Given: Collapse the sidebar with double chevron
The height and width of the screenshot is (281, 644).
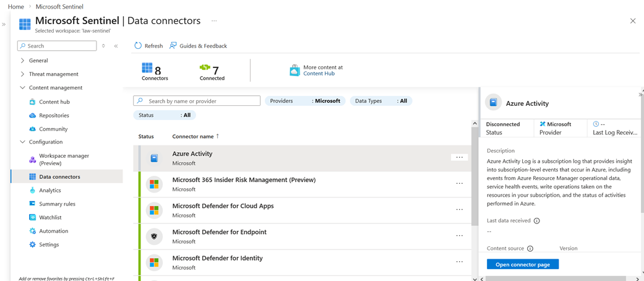Looking at the screenshot, I should tap(116, 46).
